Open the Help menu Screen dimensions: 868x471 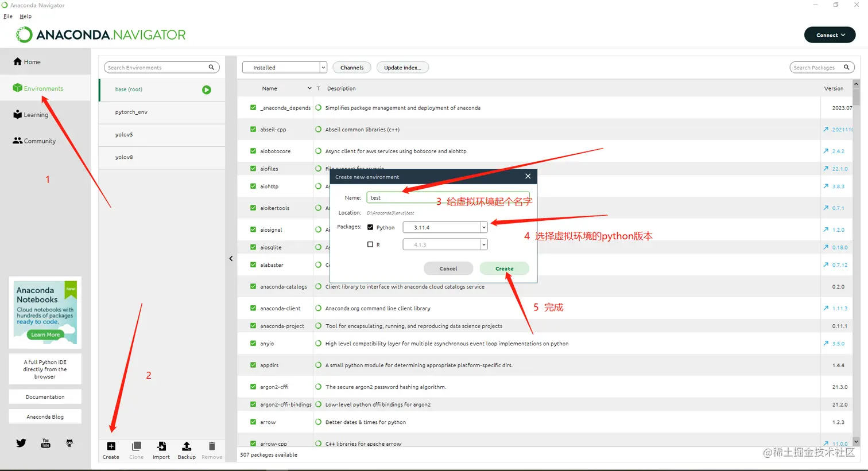26,16
